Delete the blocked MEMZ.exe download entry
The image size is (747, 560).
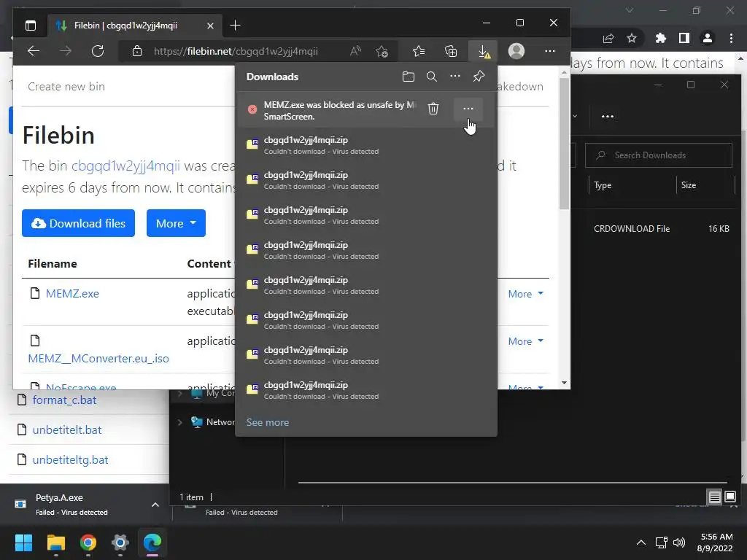click(433, 109)
